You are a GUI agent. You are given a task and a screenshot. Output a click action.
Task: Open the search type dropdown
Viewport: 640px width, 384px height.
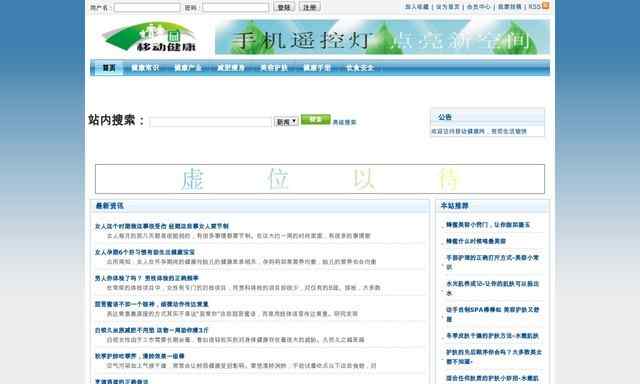(x=286, y=122)
